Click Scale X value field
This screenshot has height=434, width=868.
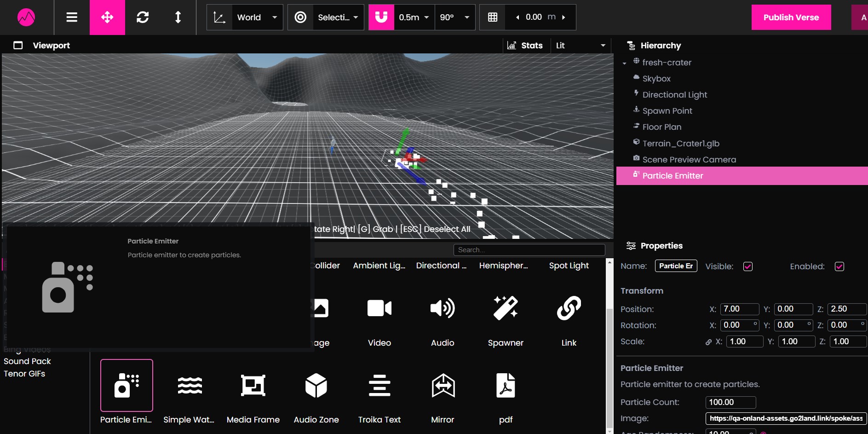coord(745,341)
